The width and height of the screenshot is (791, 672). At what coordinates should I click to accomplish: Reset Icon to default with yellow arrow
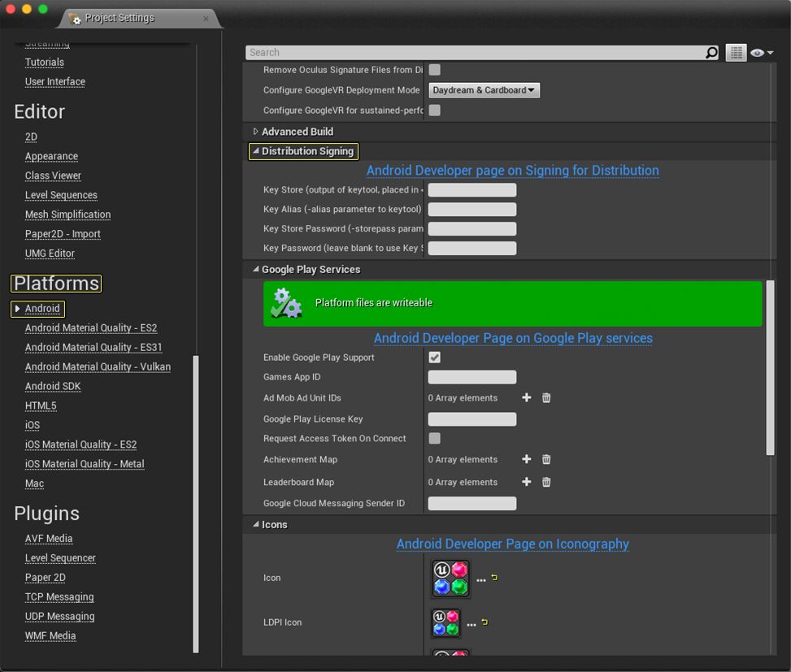pos(494,578)
